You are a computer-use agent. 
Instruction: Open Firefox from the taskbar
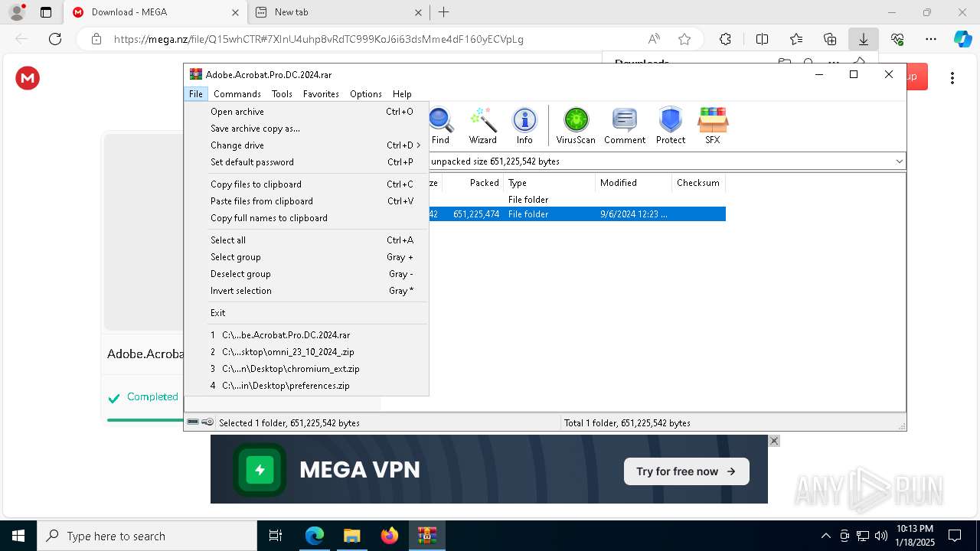click(390, 536)
